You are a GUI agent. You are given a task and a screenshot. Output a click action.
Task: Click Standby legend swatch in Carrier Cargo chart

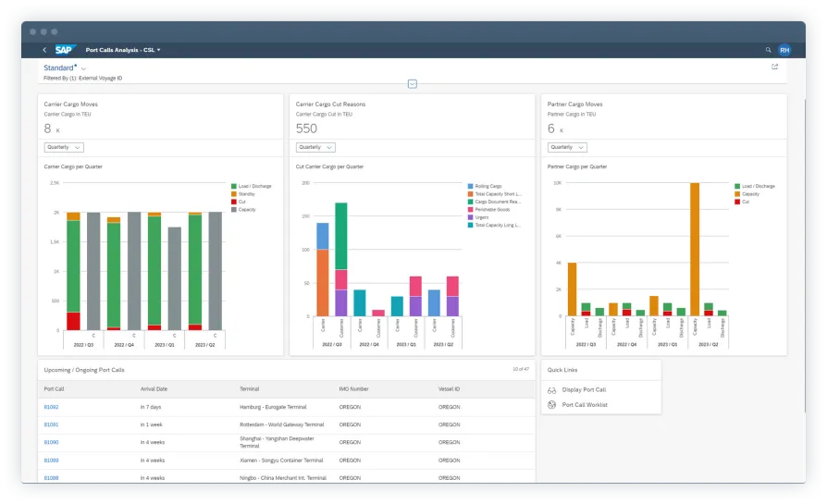tap(234, 194)
